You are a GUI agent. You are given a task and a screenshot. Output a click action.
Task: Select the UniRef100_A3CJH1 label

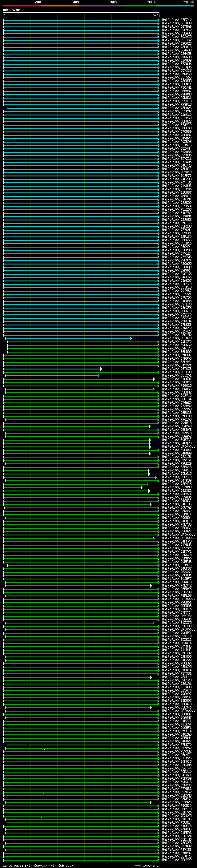(x=176, y=88)
